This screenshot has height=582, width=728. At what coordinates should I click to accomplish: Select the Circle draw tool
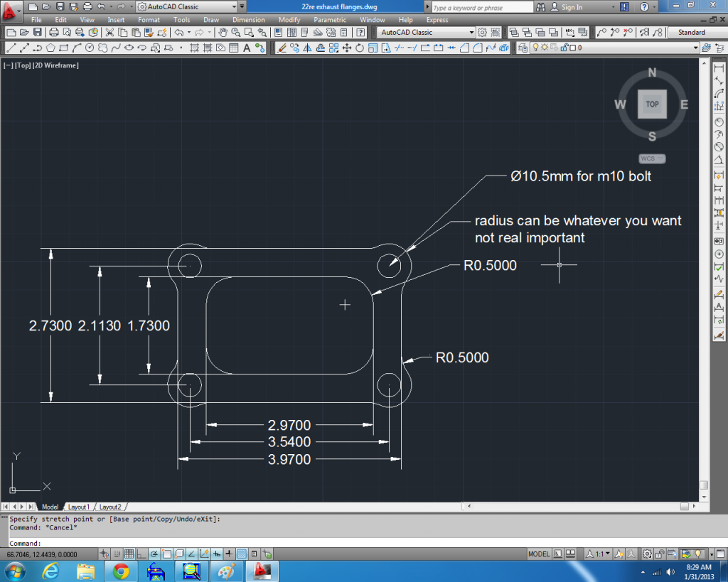(90, 48)
